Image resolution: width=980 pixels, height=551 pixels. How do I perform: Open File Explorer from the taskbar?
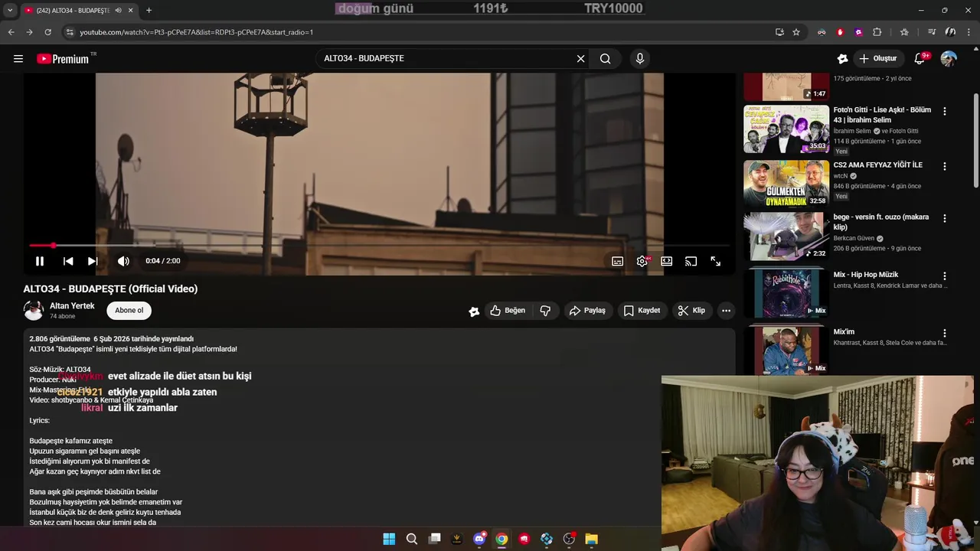(591, 539)
